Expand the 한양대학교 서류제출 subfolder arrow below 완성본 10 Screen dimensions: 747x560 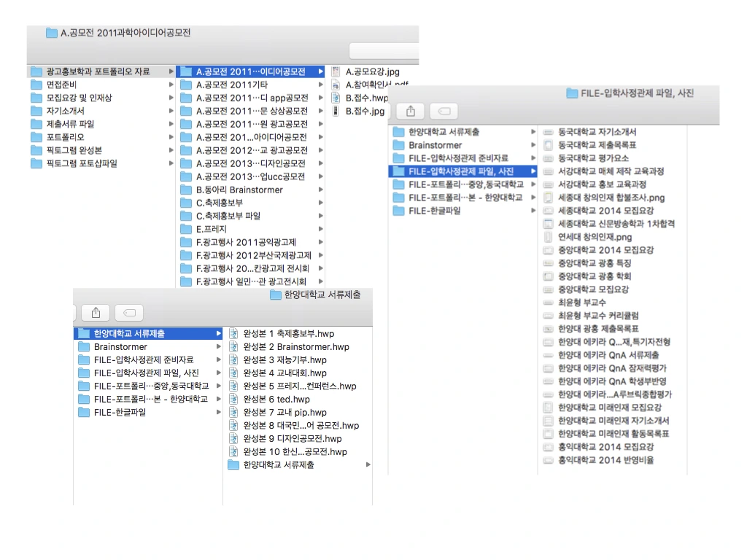point(368,464)
